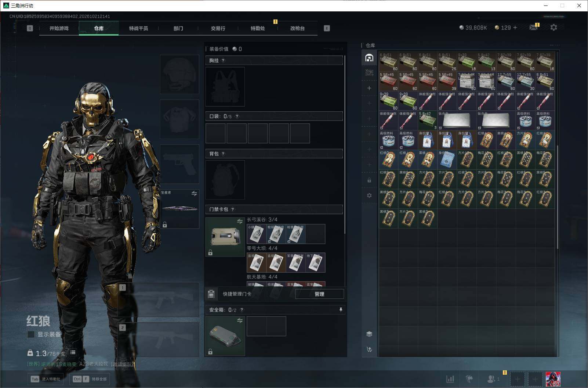The width and height of the screenshot is (588, 388).
Task: Open the mail inbox icon
Action: (x=534, y=28)
